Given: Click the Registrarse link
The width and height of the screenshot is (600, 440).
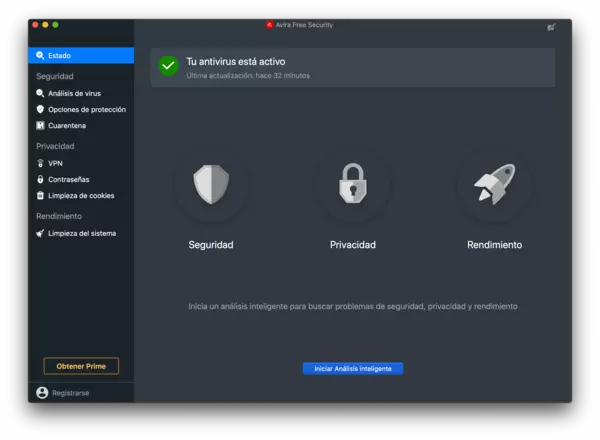Looking at the screenshot, I should pos(70,393).
